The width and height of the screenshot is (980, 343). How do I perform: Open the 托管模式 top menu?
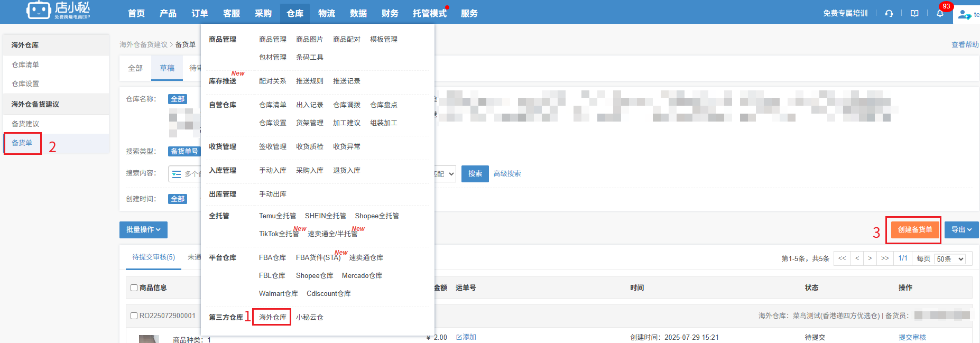(x=430, y=13)
